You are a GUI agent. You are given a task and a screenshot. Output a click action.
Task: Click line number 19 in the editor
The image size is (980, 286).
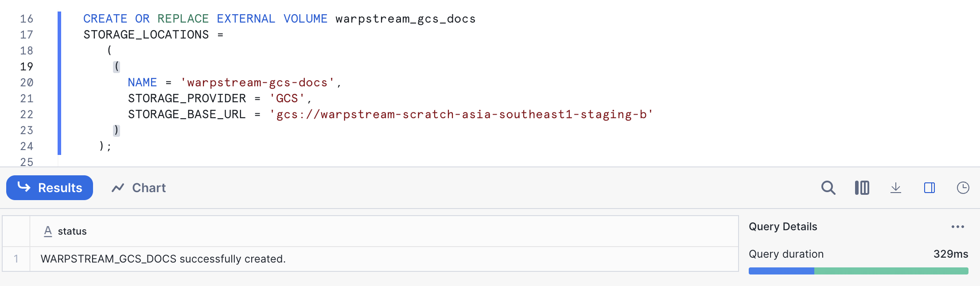click(x=27, y=66)
